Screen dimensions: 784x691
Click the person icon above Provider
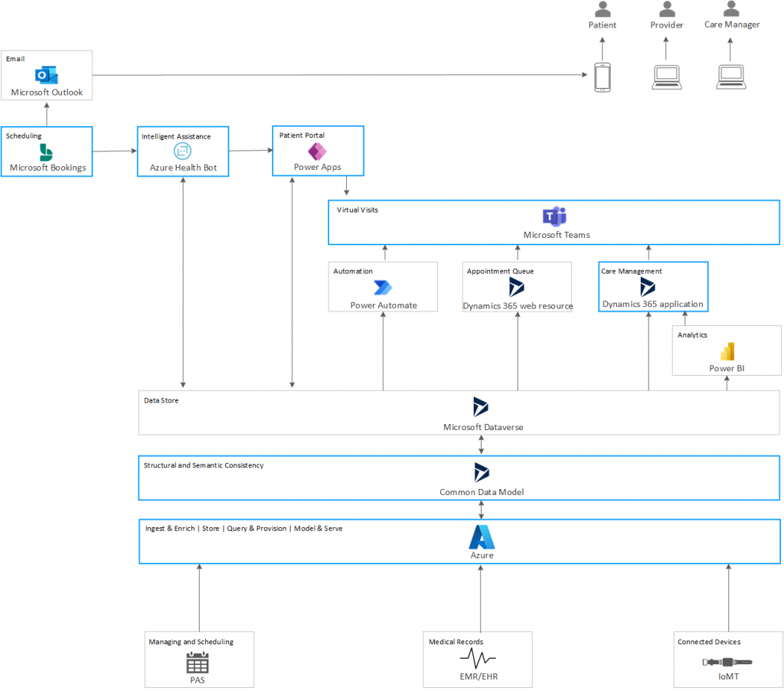coord(667,9)
